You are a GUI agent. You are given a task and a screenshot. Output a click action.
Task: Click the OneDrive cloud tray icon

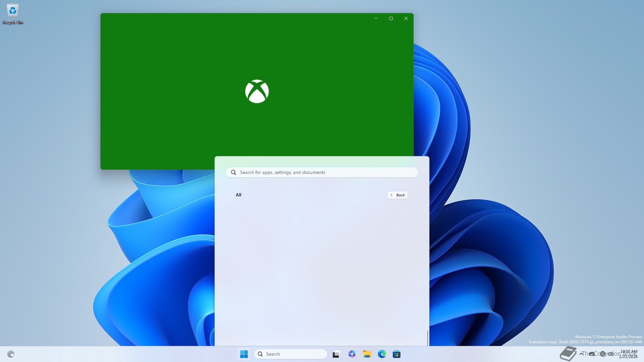pyautogui.click(x=592, y=354)
